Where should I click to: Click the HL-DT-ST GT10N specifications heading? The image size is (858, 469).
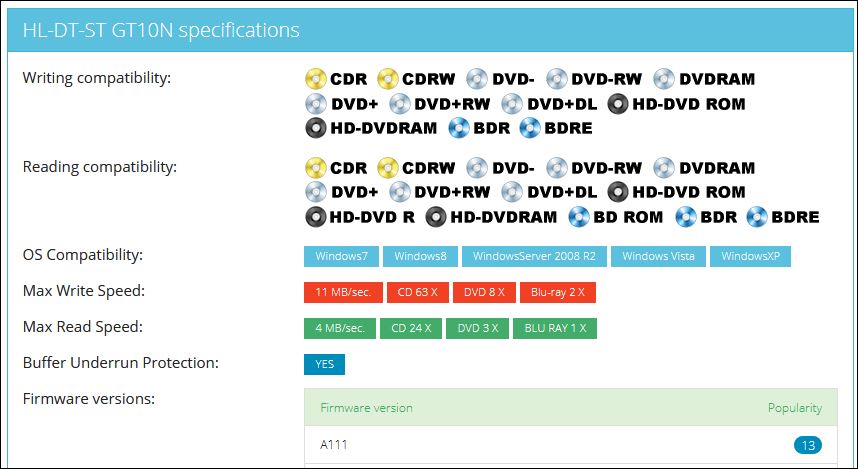(x=161, y=30)
